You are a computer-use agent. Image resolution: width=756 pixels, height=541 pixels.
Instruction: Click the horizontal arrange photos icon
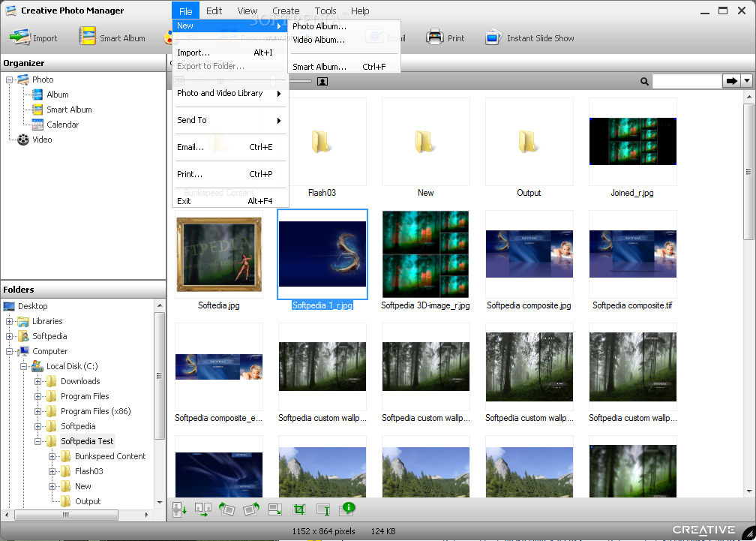coord(203,509)
